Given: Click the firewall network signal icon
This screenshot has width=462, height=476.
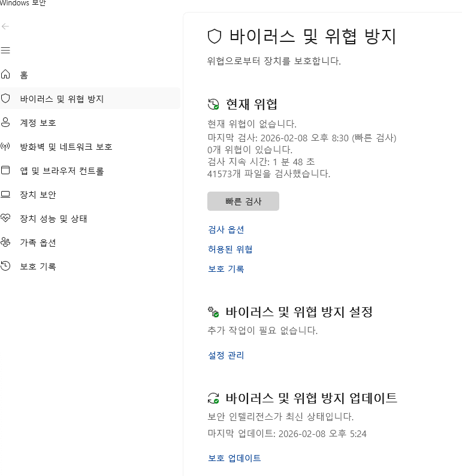Looking at the screenshot, I should tap(5, 147).
